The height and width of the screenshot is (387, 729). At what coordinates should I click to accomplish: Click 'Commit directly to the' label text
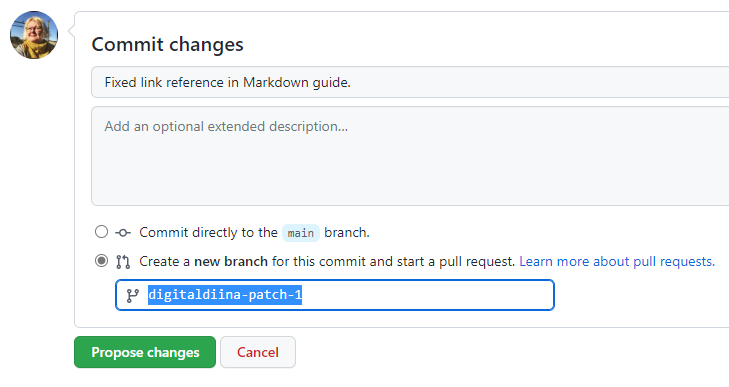(208, 232)
